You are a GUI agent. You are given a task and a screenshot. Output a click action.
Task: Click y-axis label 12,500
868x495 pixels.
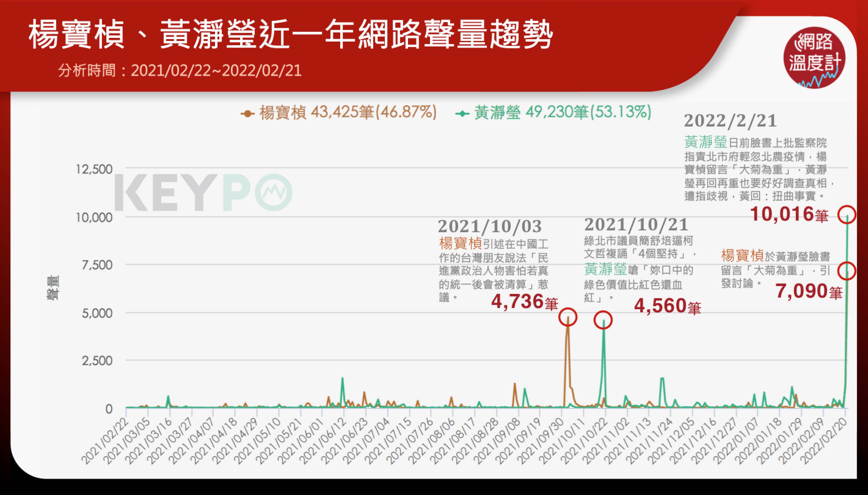tap(94, 169)
